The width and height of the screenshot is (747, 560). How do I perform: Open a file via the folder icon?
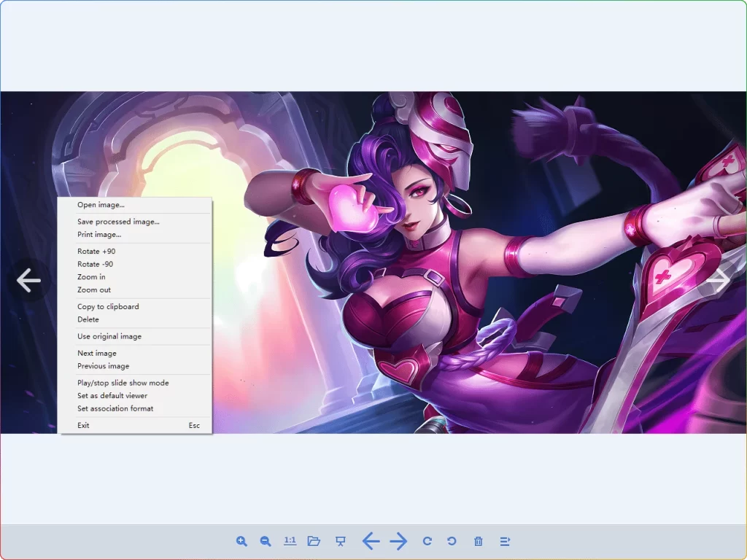(314, 541)
